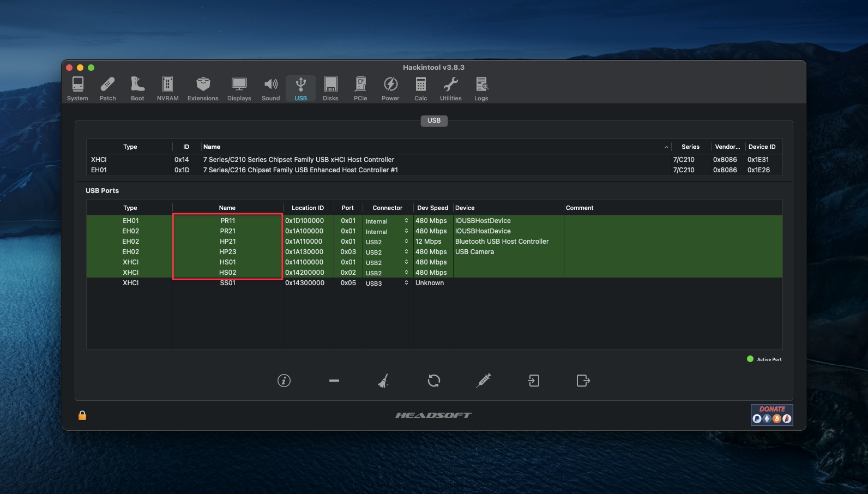Click the circular refresh icon
The height and width of the screenshot is (494, 868).
434,381
